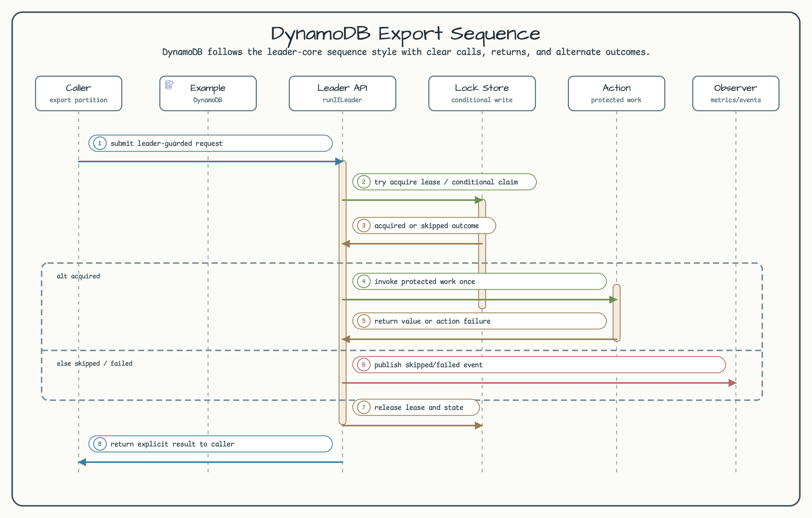
Task: Click 'runIfLeader' text under Leader API
Action: 342,100
